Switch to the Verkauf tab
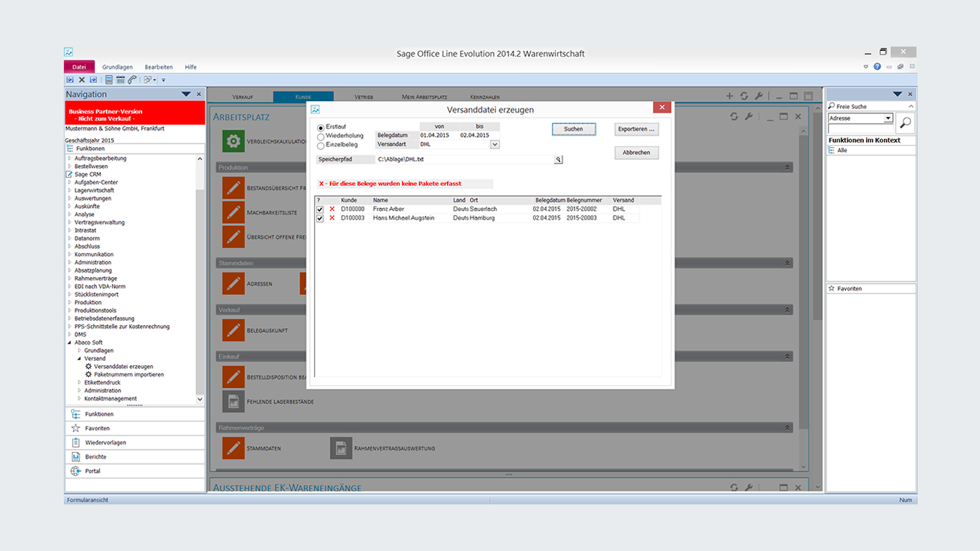 (243, 96)
